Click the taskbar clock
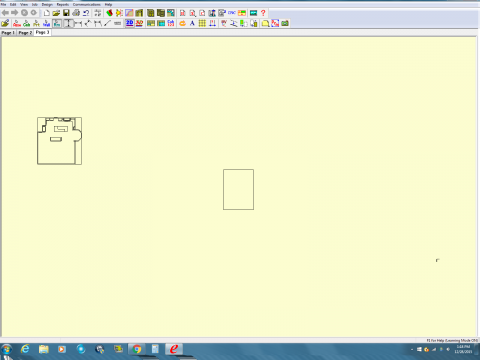 tap(463, 349)
